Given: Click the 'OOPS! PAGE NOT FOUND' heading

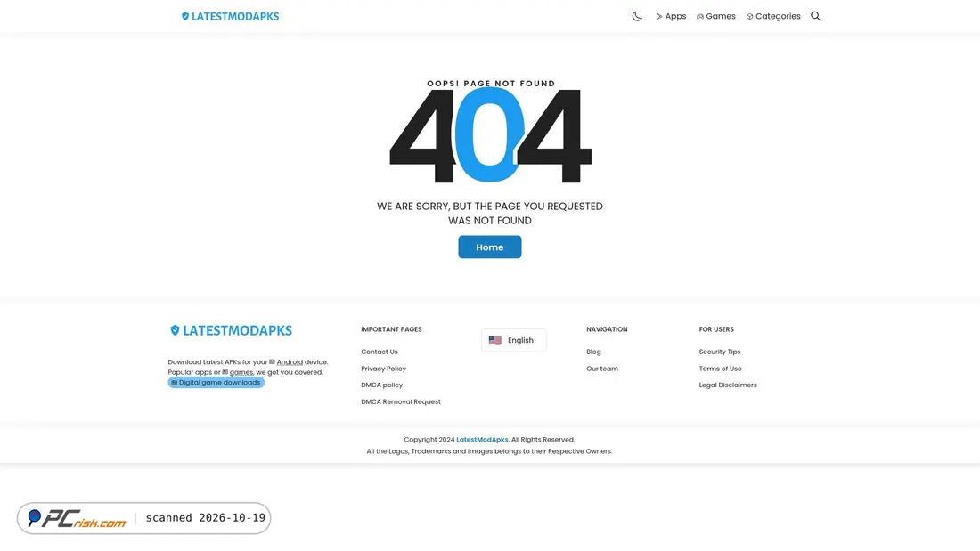Looking at the screenshot, I should pos(491,83).
